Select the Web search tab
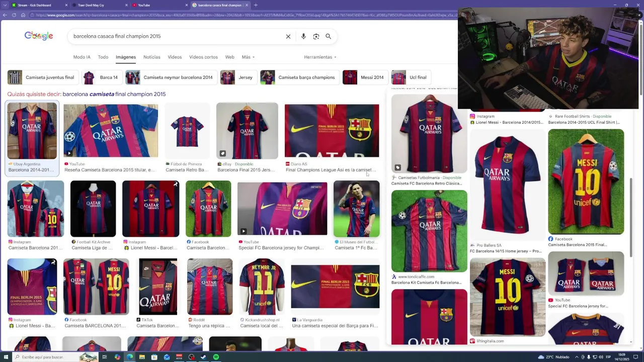644x362 pixels. click(x=229, y=57)
